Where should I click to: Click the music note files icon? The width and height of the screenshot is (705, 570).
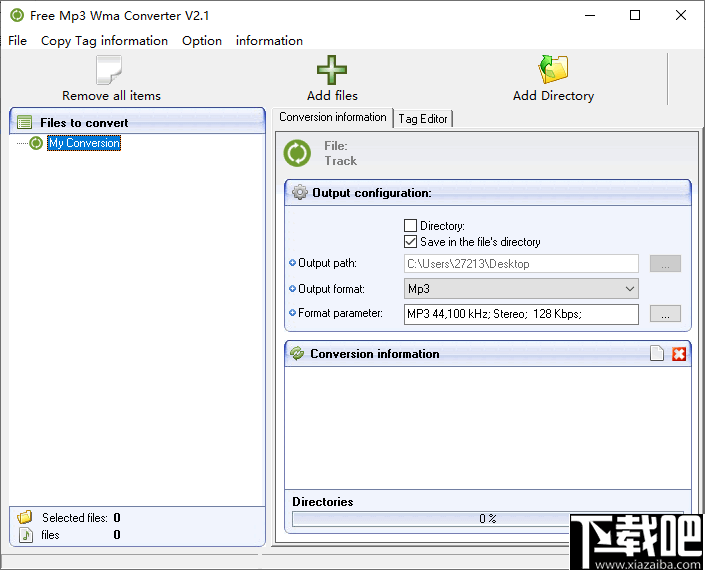(26, 535)
